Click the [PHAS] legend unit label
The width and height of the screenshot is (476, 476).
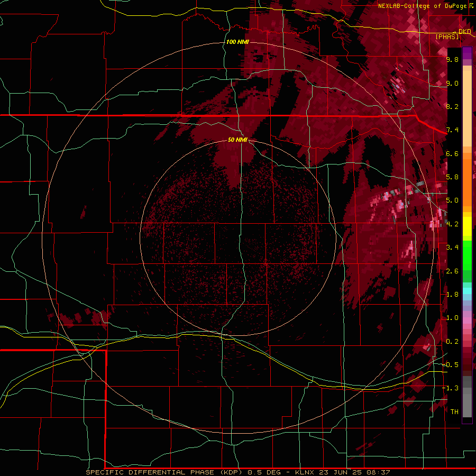pos(447,36)
